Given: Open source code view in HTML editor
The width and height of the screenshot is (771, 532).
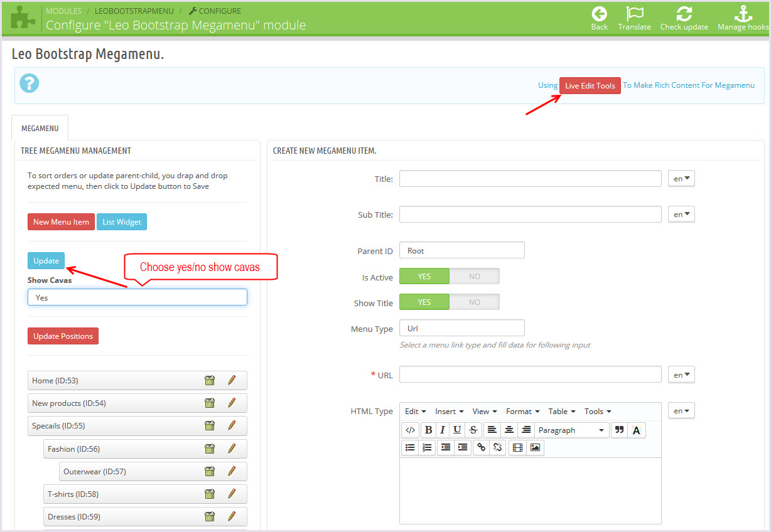Looking at the screenshot, I should tap(410, 430).
